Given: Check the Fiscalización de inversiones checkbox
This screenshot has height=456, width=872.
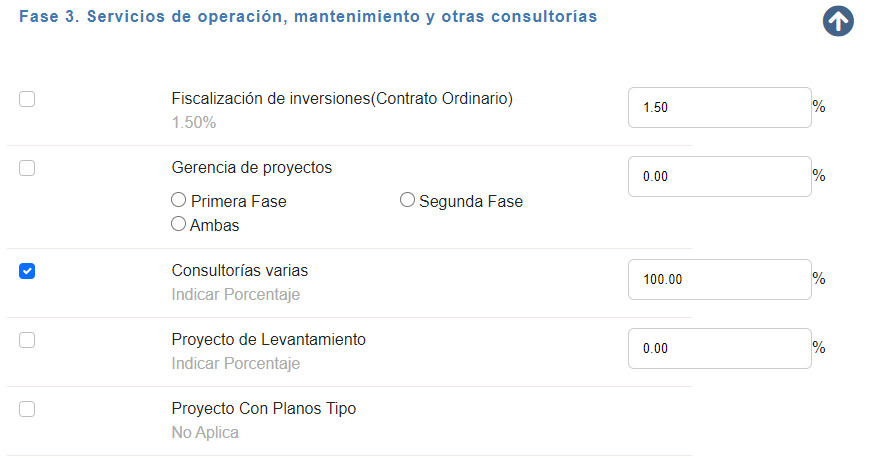Looking at the screenshot, I should (x=27, y=99).
